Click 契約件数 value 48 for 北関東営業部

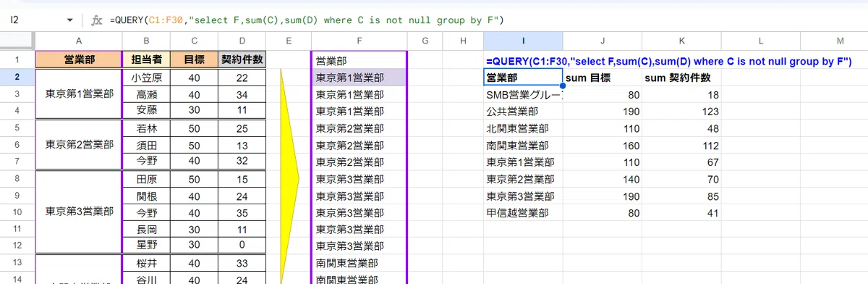(x=681, y=128)
